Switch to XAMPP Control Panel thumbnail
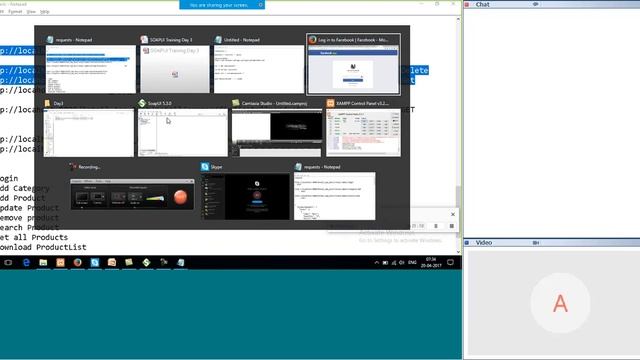 (x=363, y=133)
